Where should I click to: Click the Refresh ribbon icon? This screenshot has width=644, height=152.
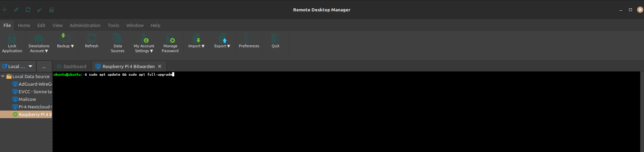[x=92, y=39]
